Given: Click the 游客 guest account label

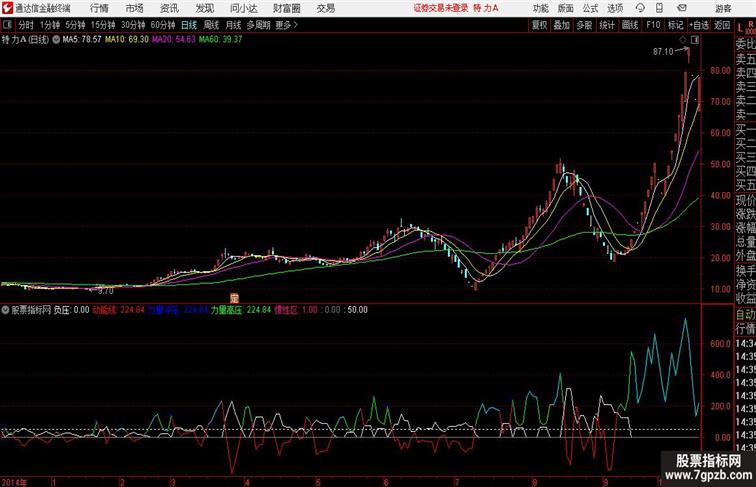Looking at the screenshot, I should click(723, 8).
